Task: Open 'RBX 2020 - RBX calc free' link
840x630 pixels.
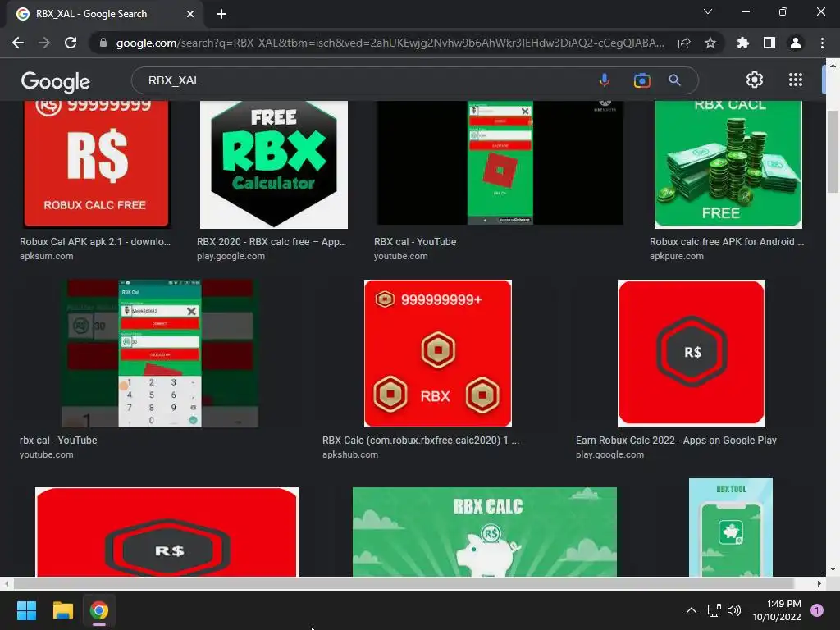Action: click(271, 242)
